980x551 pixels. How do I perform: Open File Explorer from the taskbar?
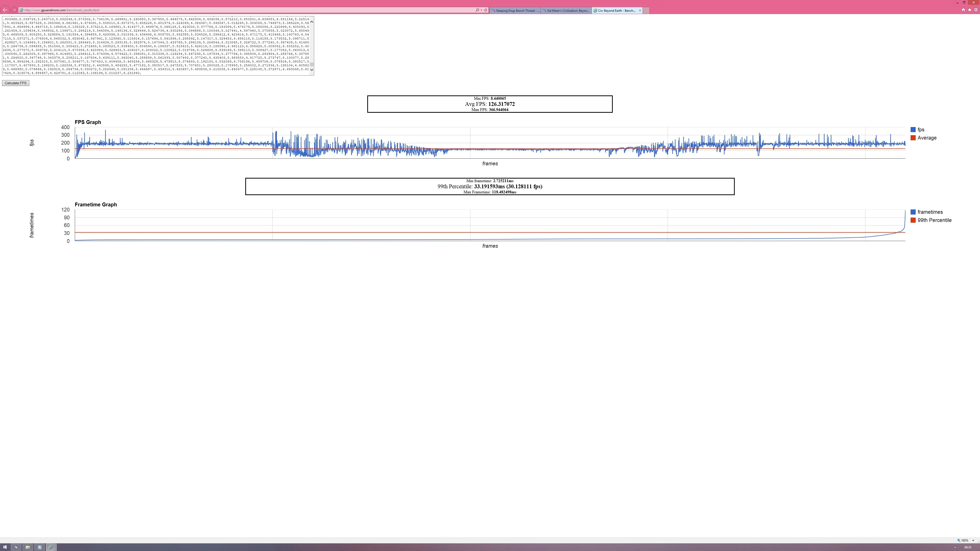27,547
